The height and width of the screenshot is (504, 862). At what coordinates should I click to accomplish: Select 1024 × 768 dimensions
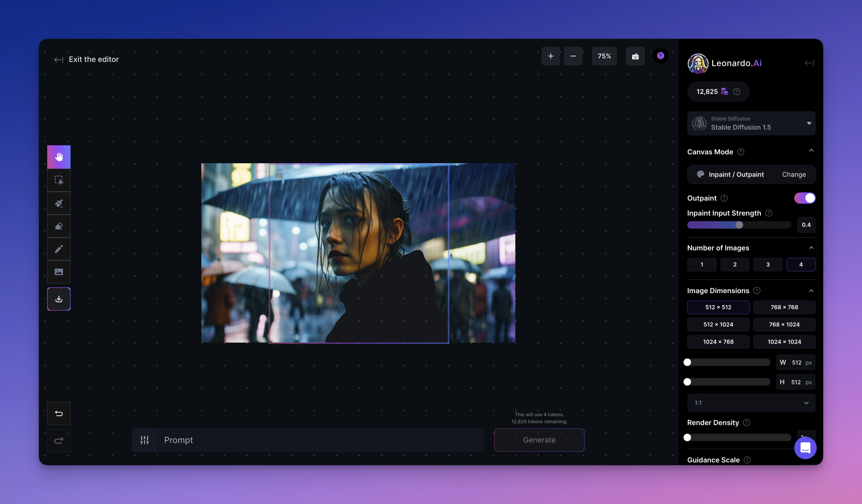coord(718,342)
